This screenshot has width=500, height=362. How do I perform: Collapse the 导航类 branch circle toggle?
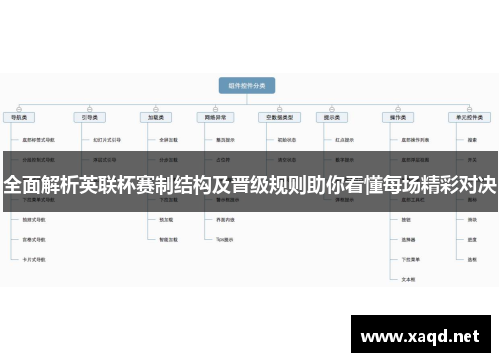(19, 109)
